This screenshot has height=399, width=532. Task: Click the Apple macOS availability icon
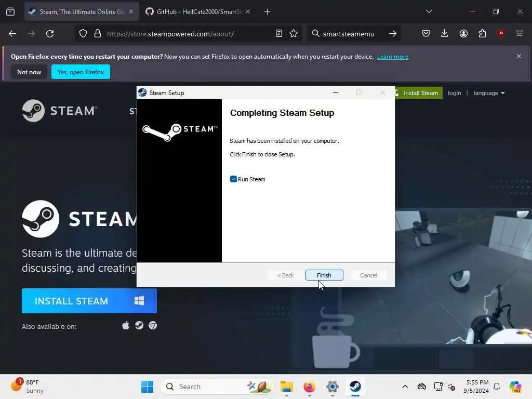(126, 326)
